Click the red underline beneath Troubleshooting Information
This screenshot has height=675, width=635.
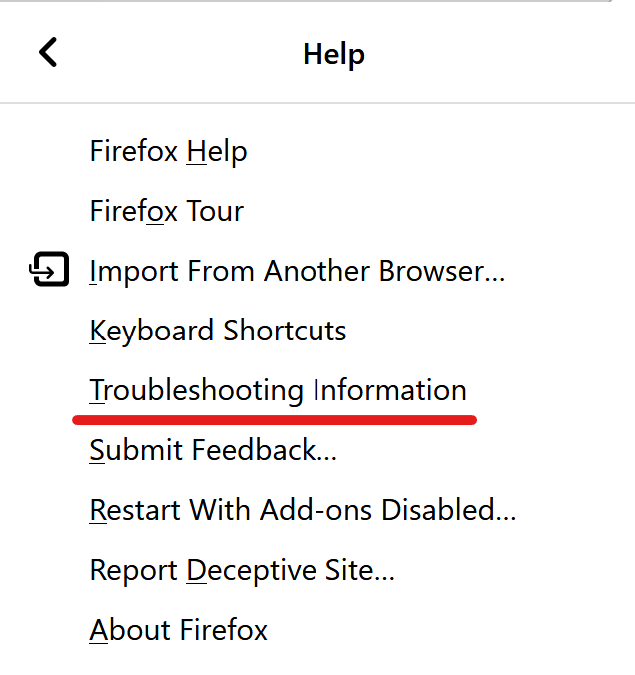coord(274,418)
